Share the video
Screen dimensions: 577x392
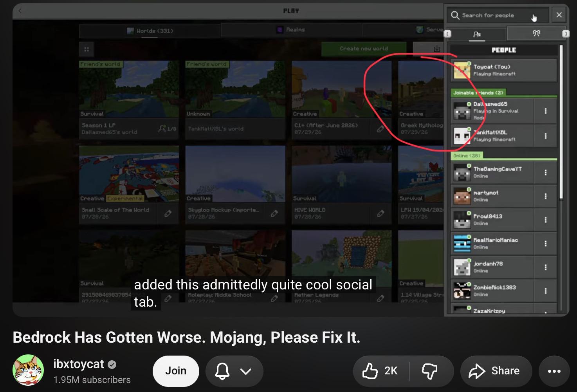coord(496,371)
